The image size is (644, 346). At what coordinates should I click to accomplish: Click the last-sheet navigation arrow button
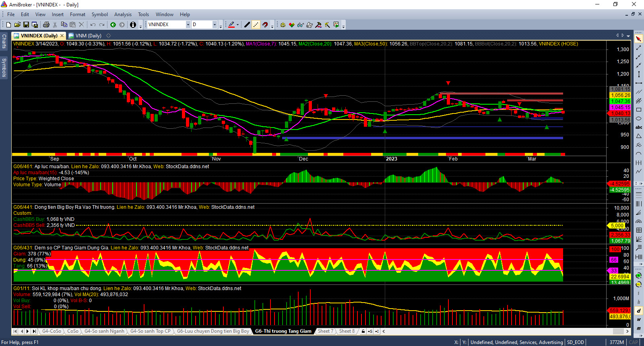click(34, 331)
